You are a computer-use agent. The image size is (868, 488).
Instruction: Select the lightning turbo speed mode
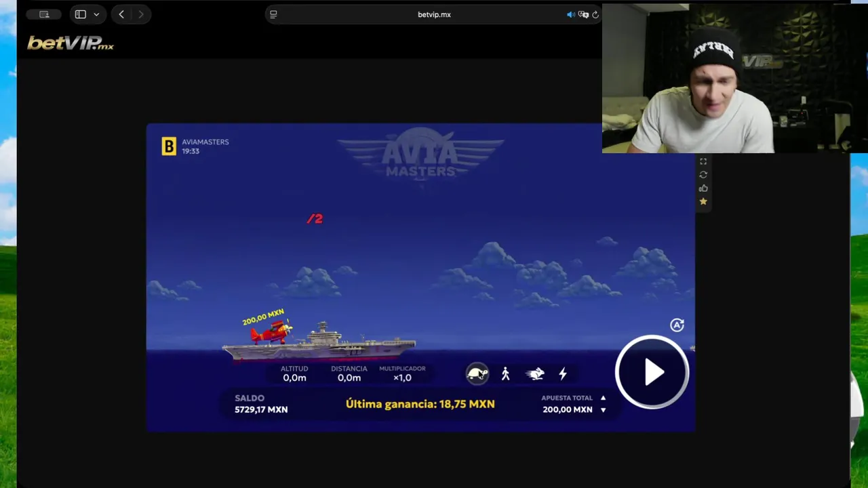562,373
